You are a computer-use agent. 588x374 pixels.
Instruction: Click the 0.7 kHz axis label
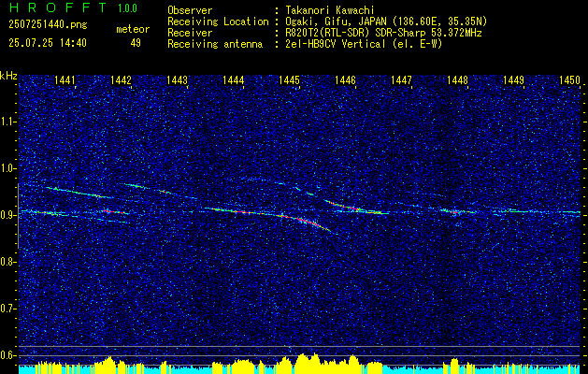7,309
